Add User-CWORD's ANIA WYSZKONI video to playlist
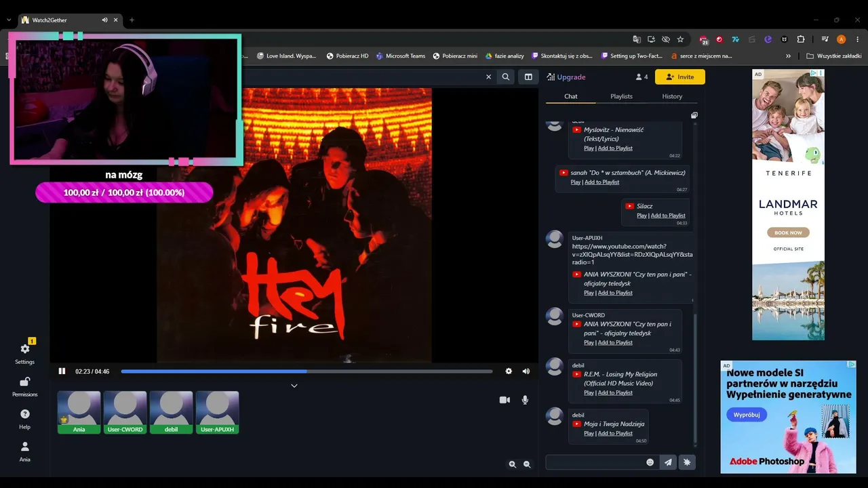This screenshot has height=488, width=868. pos(615,342)
